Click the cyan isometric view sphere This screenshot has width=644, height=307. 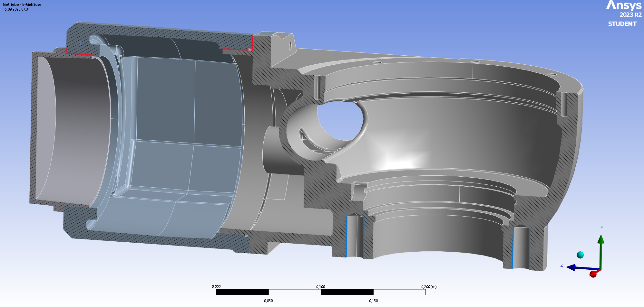tap(580, 255)
